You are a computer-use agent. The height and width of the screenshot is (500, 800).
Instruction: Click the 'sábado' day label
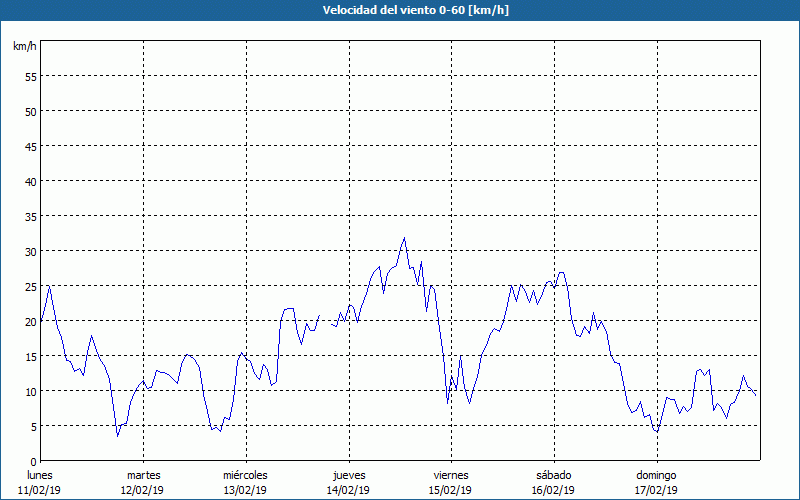click(x=554, y=475)
